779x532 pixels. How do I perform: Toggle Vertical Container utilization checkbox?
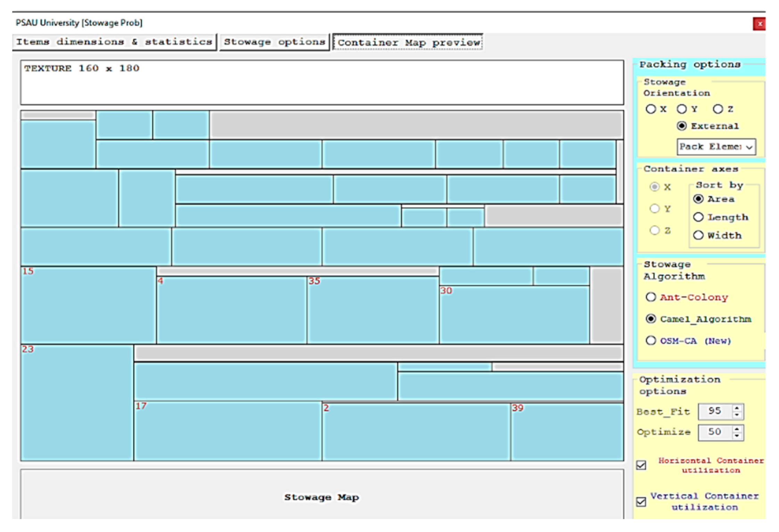pos(641,501)
